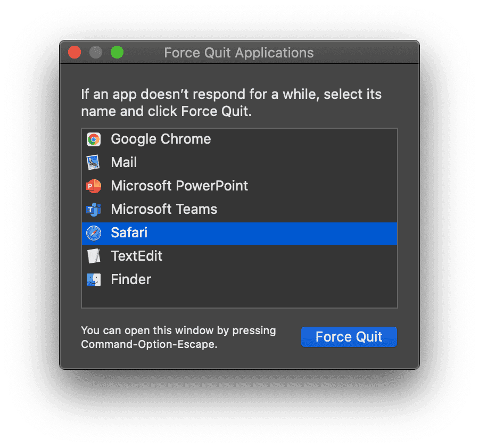Click the Force Quit Applications title bar

tap(239, 52)
